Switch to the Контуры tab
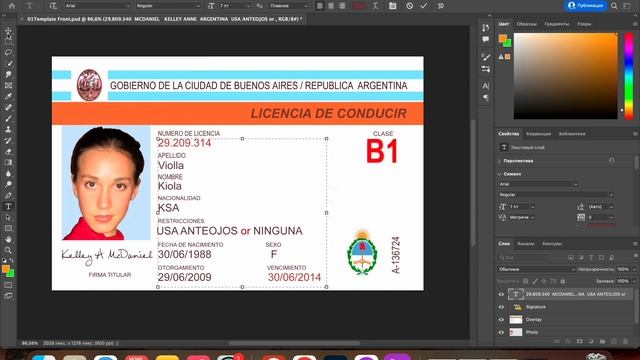Screen dimensions: 640x360 552,244
